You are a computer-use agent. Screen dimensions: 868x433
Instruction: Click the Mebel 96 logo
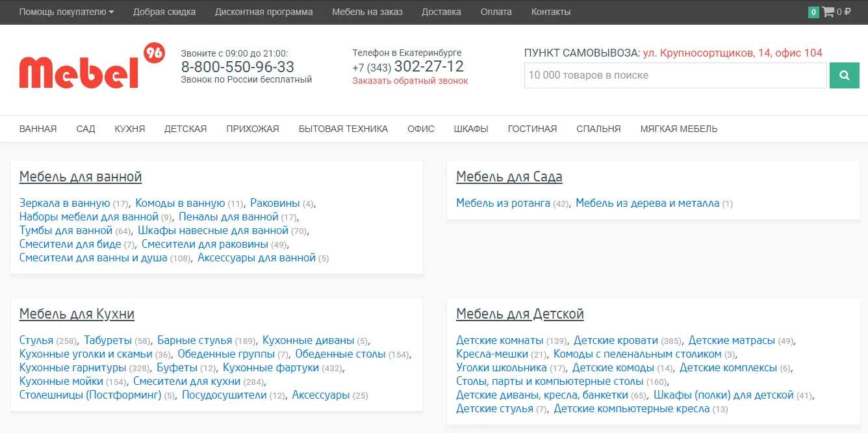pyautogui.click(x=91, y=67)
